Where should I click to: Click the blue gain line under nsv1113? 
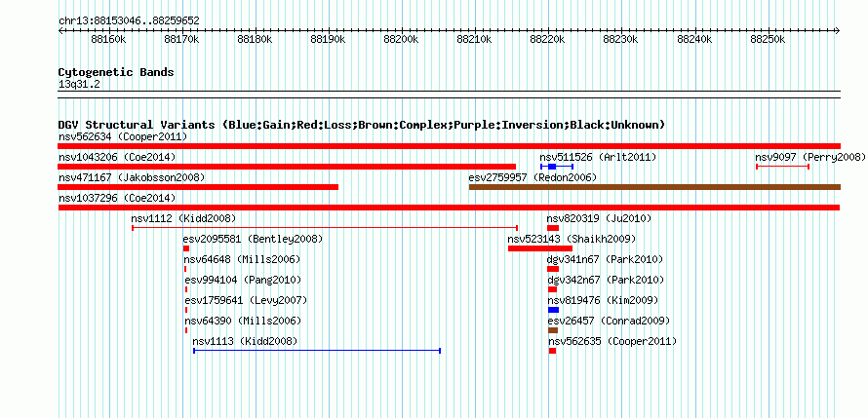(317, 351)
